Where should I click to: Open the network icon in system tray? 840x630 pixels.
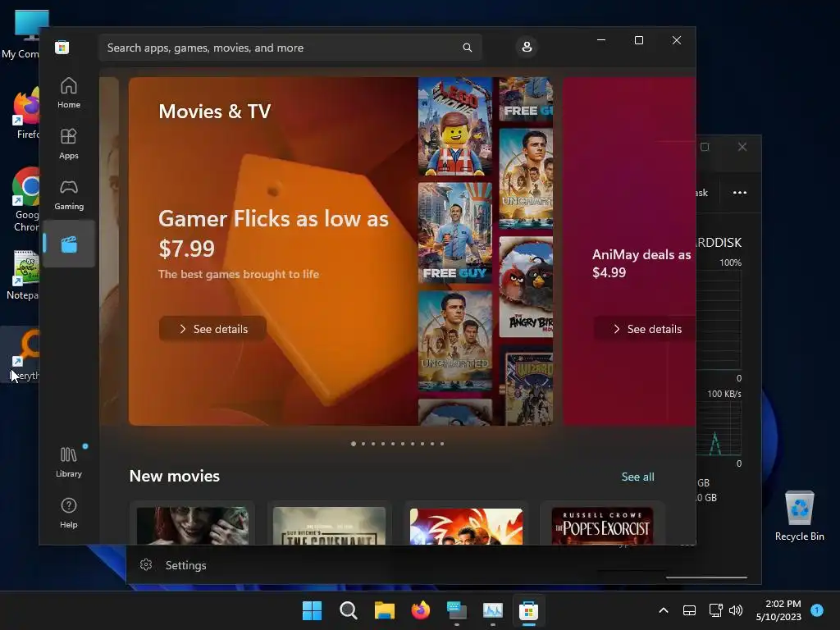(715, 610)
